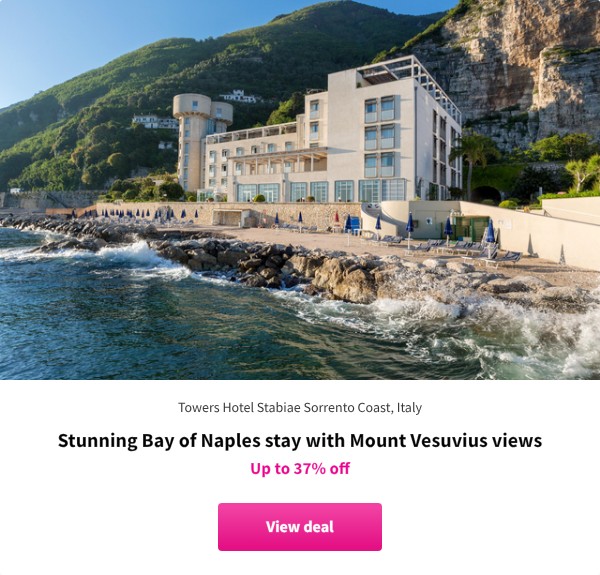Click the word Italy in the location line

point(409,407)
